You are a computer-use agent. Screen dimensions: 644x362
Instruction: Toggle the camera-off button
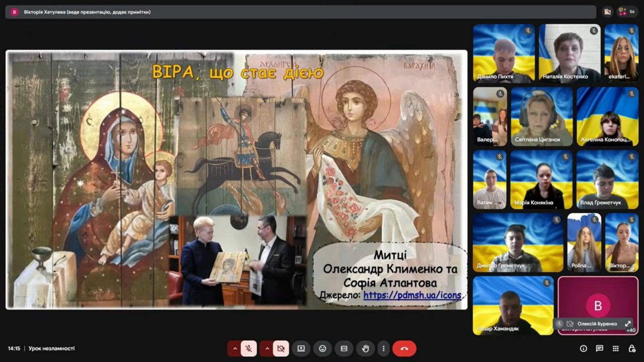pos(281,349)
